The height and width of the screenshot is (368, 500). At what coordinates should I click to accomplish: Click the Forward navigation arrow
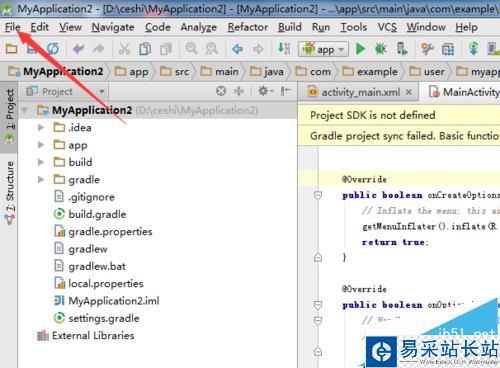258,49
